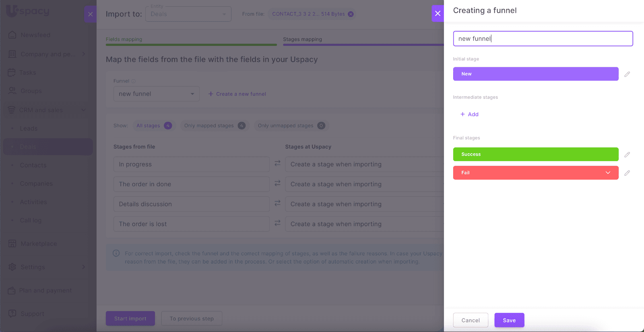Close the Creating a funnel panel

point(438,13)
